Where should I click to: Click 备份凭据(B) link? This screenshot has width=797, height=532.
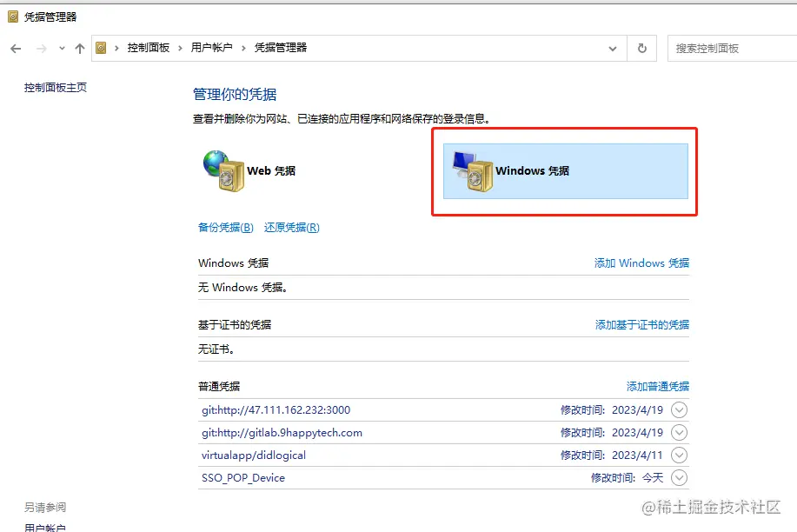pyautogui.click(x=226, y=228)
